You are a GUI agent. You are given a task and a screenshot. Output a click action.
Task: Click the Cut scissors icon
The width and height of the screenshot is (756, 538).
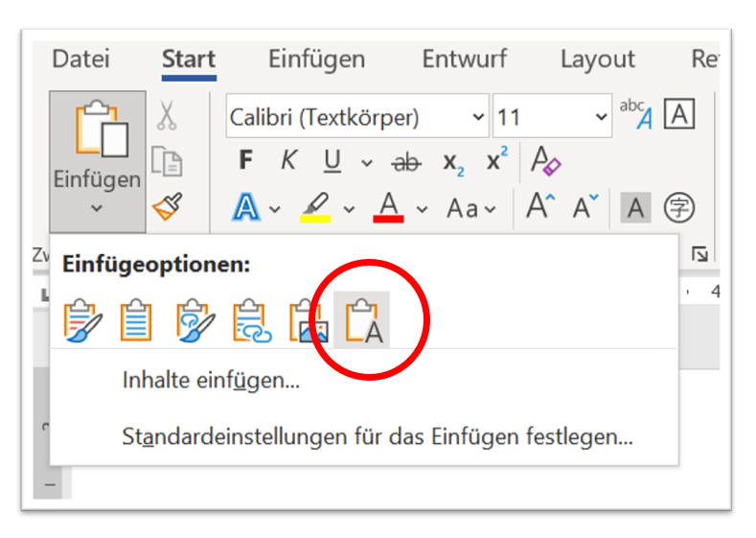pos(167,116)
